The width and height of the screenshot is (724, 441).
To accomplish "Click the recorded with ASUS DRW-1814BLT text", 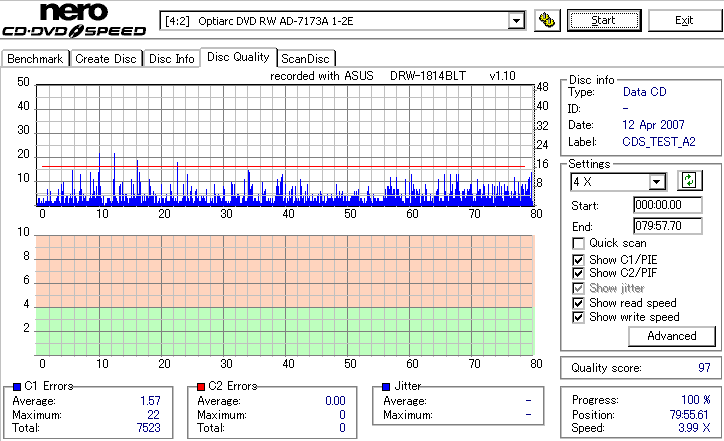I will (393, 76).
